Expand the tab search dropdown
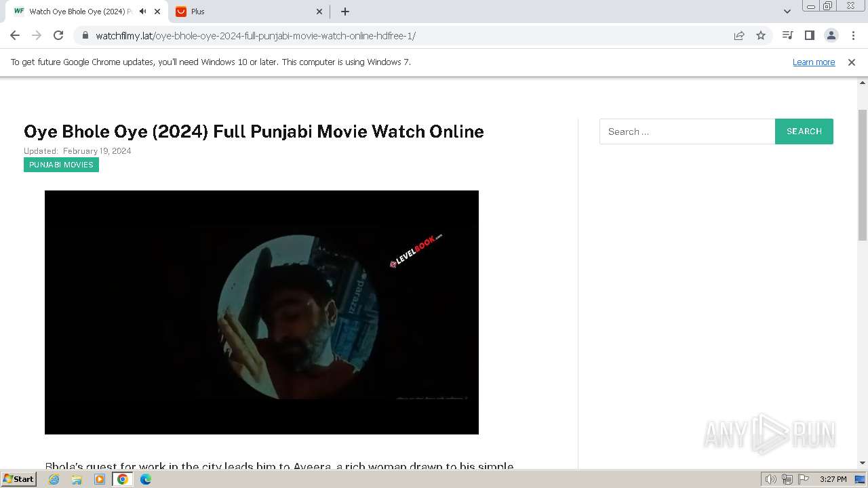 787,12
